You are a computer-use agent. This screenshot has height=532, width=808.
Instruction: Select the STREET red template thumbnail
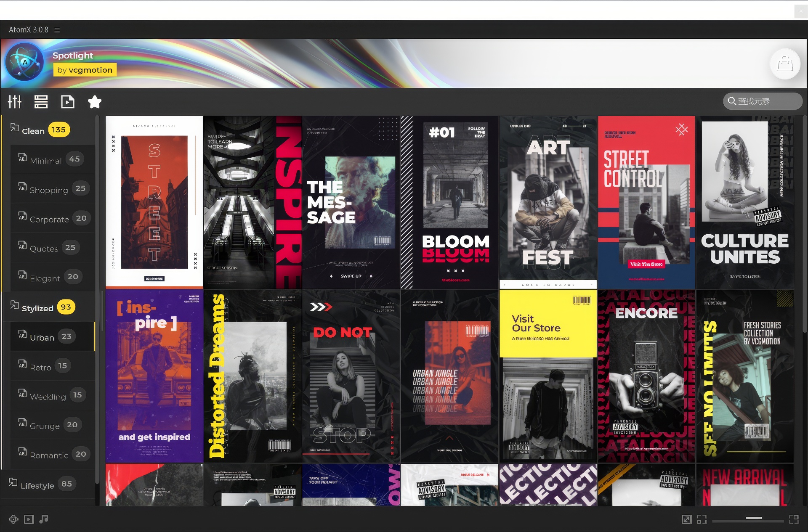(154, 202)
